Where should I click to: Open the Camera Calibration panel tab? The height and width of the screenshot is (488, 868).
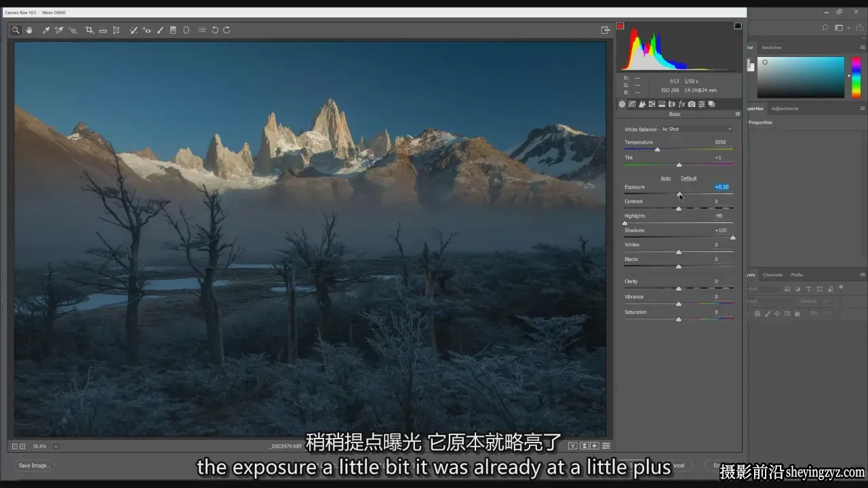(692, 104)
